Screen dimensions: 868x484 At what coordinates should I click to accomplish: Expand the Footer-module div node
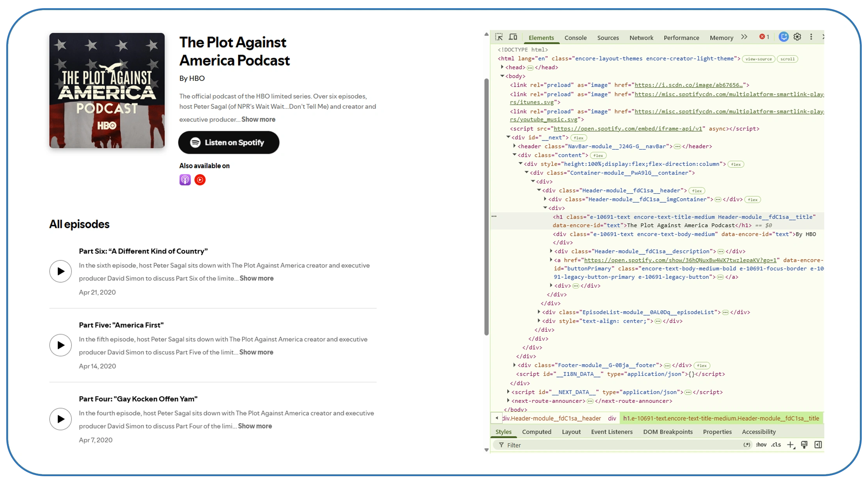coord(515,365)
